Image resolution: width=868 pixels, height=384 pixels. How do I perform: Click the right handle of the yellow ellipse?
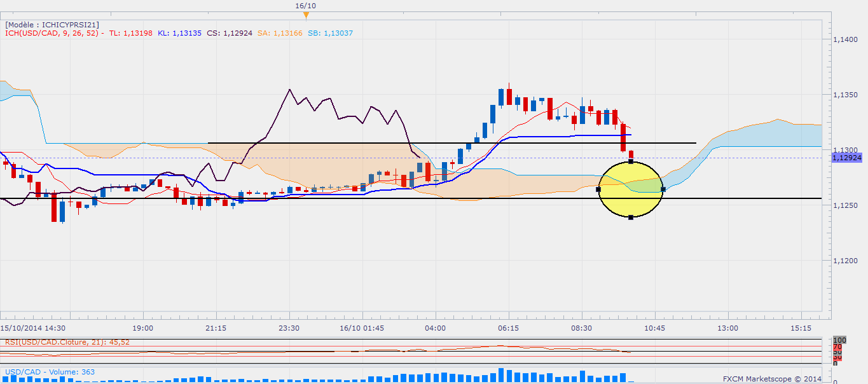(x=663, y=189)
